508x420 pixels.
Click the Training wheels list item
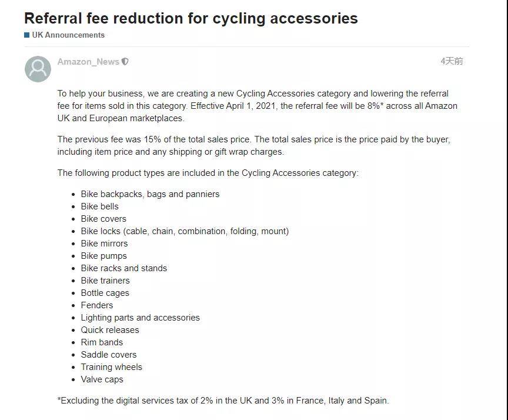click(111, 367)
